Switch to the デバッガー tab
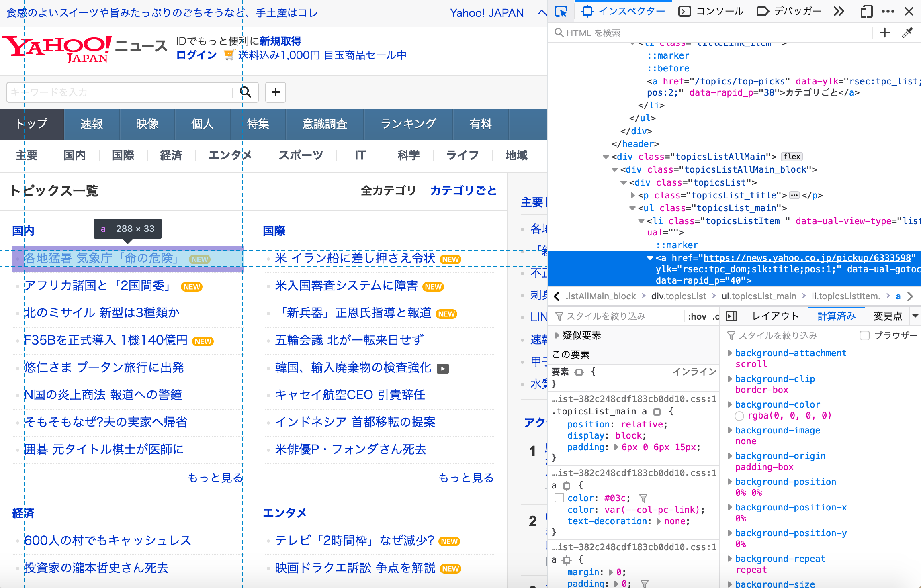This screenshot has height=588, width=921. 789,11
